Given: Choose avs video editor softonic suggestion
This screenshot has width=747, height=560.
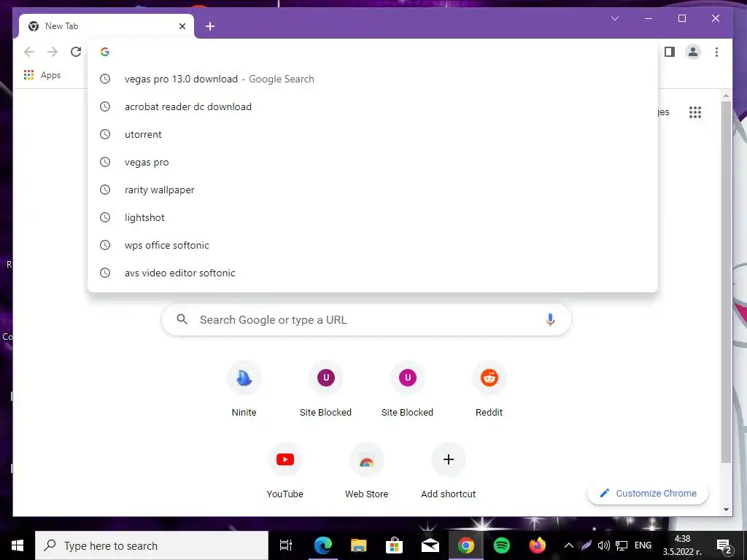Looking at the screenshot, I should (373, 273).
